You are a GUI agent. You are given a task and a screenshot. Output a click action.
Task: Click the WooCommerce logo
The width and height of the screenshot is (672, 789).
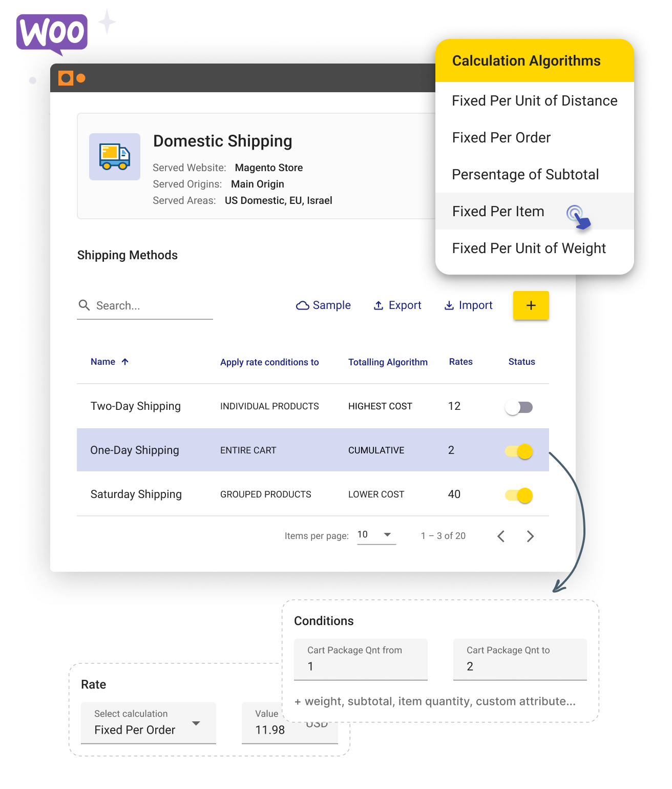pyautogui.click(x=52, y=34)
